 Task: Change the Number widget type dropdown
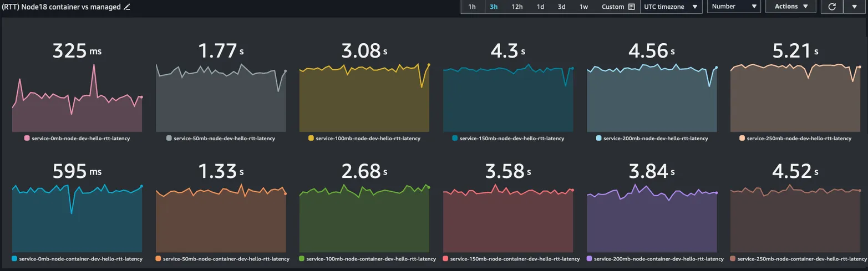click(734, 7)
